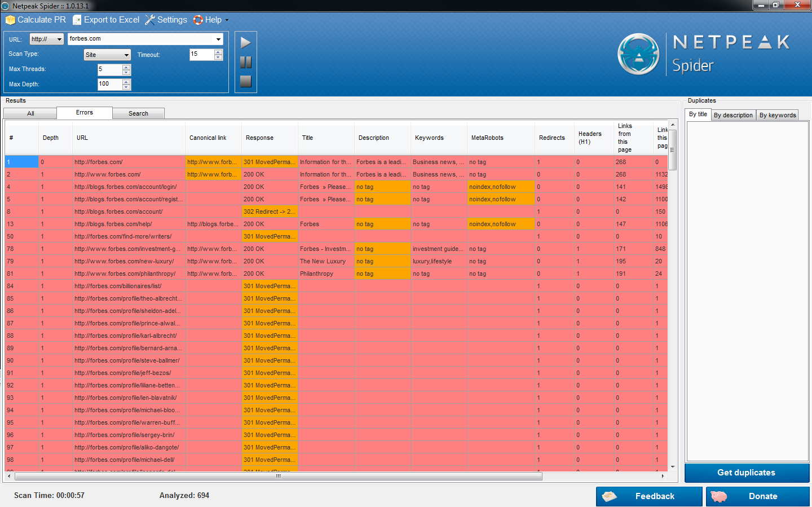The height and width of the screenshot is (507, 812).
Task: Click the Netpeak Spider logo
Action: 704,54
